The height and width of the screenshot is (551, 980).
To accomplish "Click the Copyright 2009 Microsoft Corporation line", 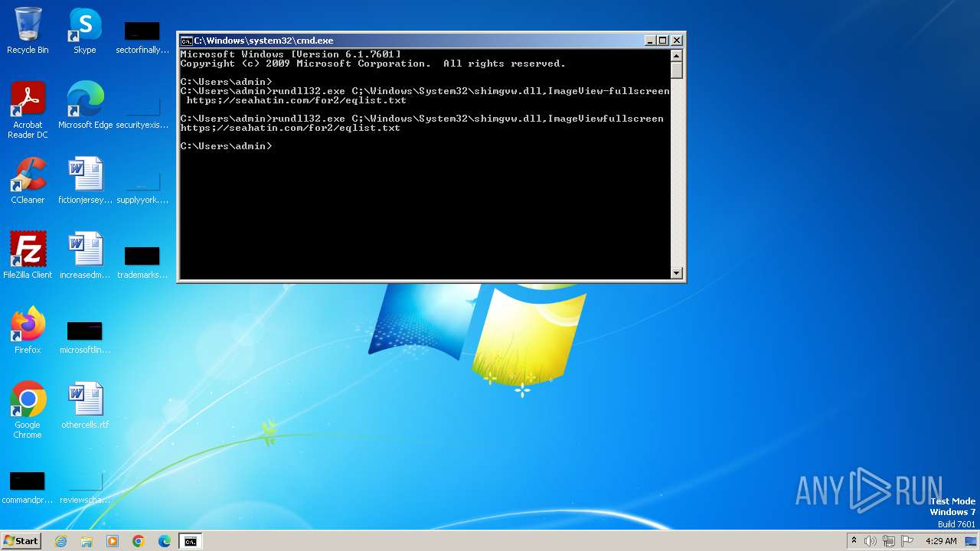I will [x=373, y=64].
